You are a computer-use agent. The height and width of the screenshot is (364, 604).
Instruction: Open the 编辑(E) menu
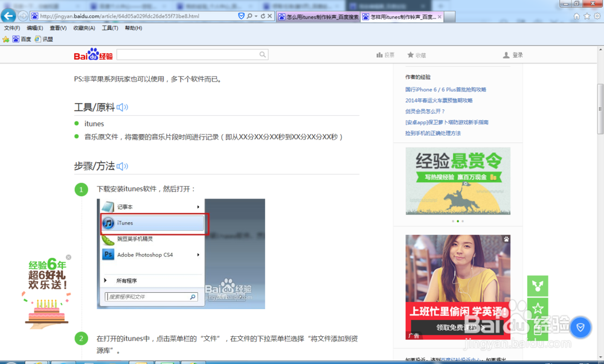34,28
